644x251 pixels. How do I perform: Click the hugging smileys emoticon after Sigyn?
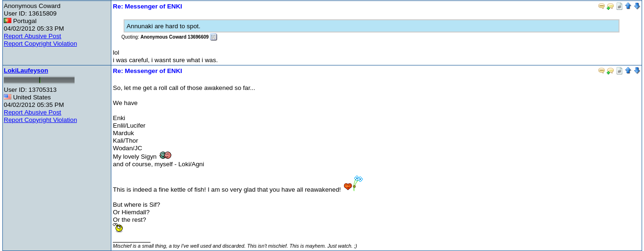165,155
